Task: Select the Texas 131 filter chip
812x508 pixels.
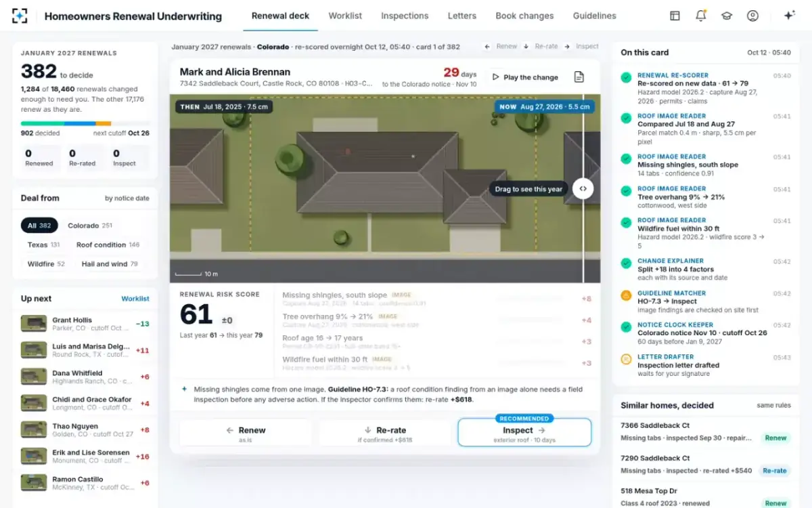Action: click(x=43, y=245)
